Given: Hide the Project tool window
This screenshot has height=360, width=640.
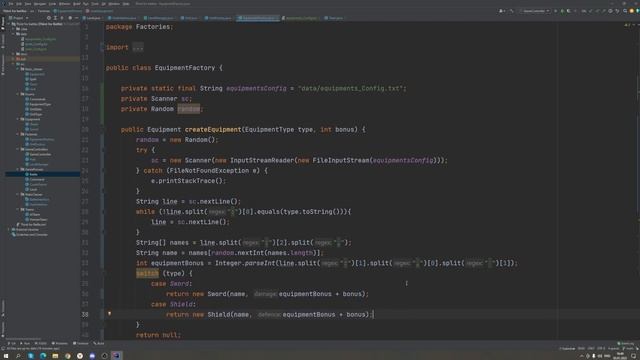Looking at the screenshot, I should click(76, 18).
